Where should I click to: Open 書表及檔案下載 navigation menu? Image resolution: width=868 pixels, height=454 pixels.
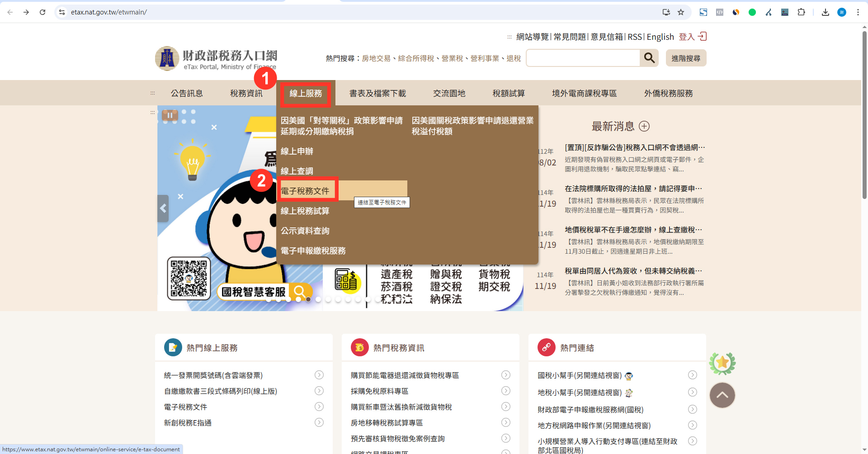point(377,94)
